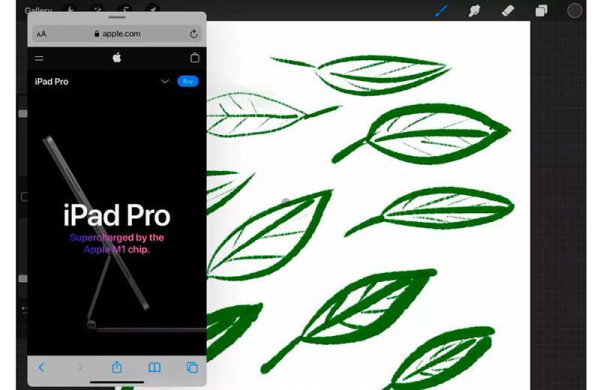Viewport: 600px width, 390px height.
Task: Select the Procreate Smudge tool
Action: (474, 11)
